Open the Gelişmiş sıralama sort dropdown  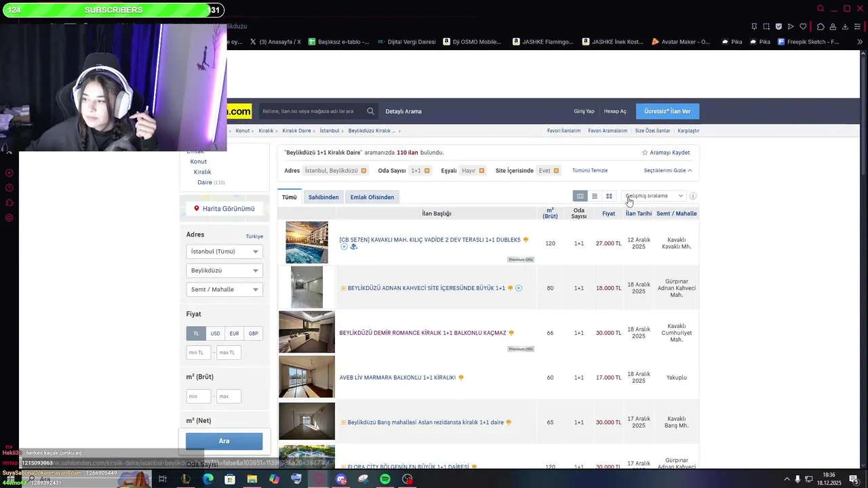(654, 196)
